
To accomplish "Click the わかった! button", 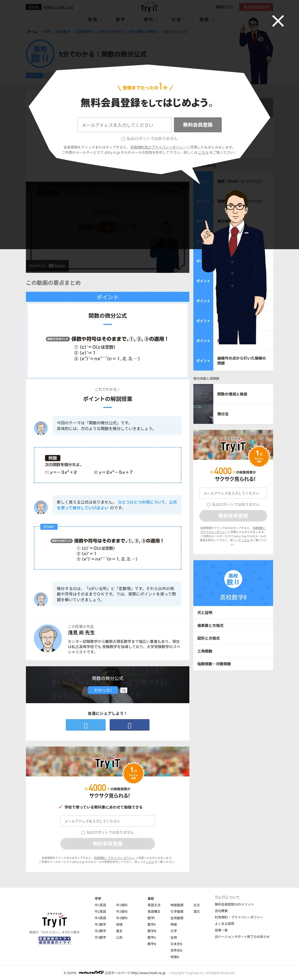I will pos(103,690).
